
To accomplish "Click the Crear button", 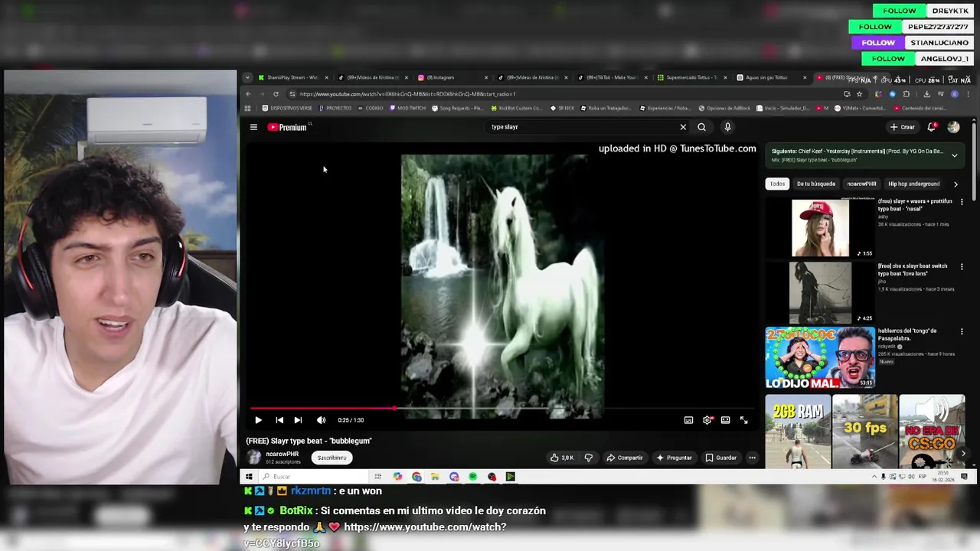I will (902, 127).
